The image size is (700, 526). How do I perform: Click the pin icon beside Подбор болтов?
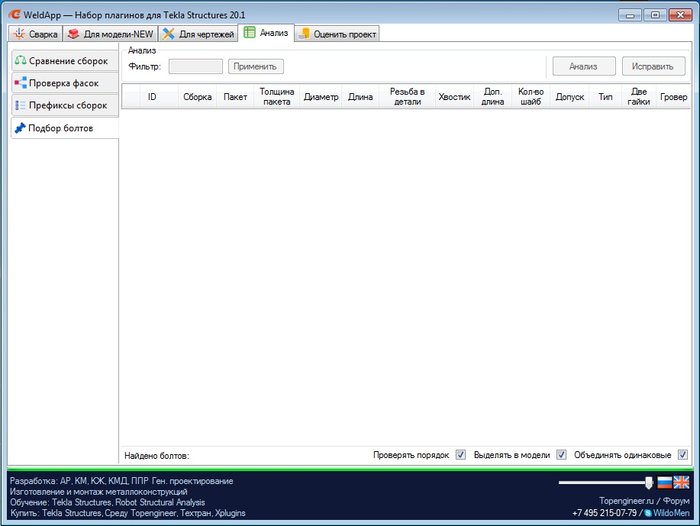point(20,128)
